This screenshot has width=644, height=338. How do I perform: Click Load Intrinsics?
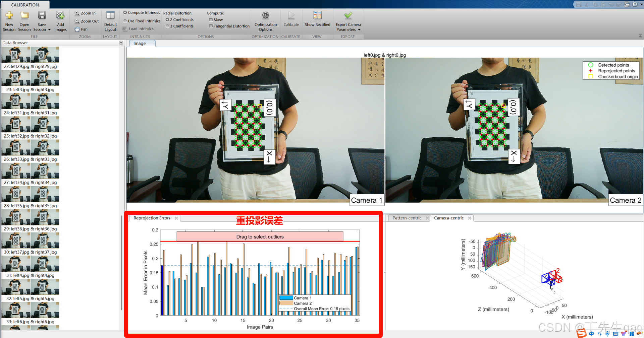coord(138,29)
